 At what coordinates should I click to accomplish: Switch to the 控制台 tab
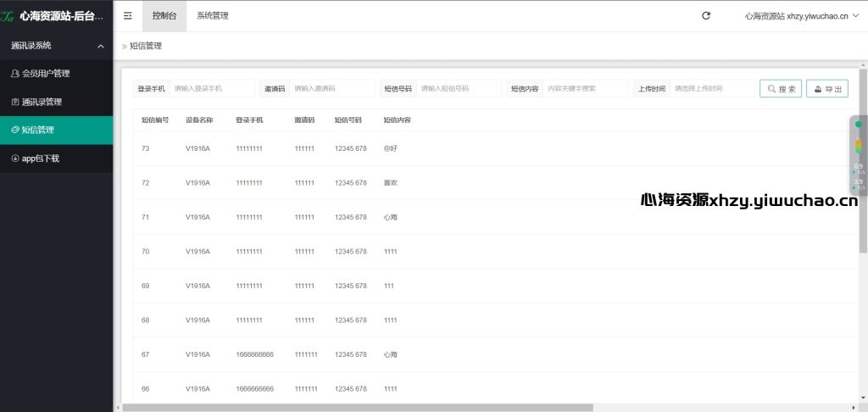164,16
